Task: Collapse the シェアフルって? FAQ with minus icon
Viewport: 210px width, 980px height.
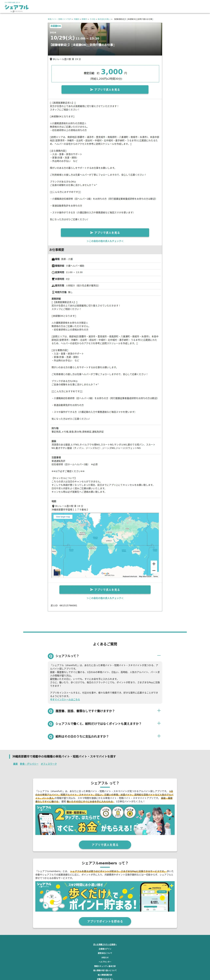Action: [x=159, y=655]
